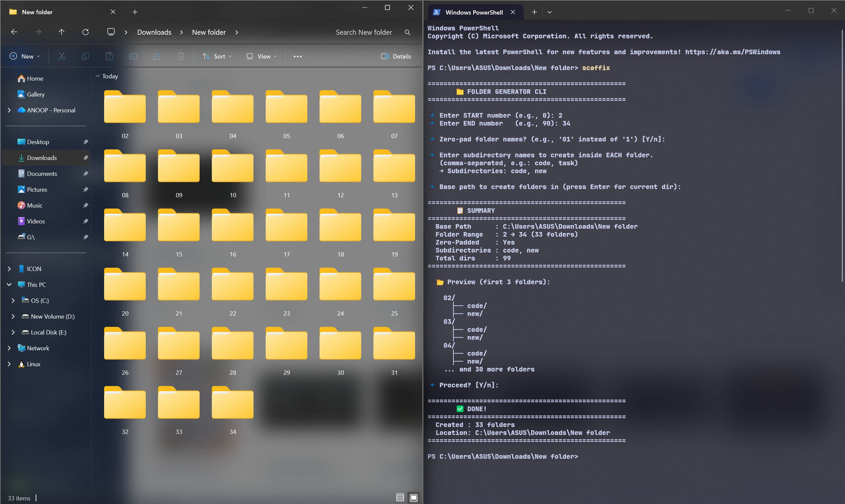Click chevron after New folder breadcrumb
Image resolution: width=845 pixels, height=504 pixels.
tap(237, 32)
